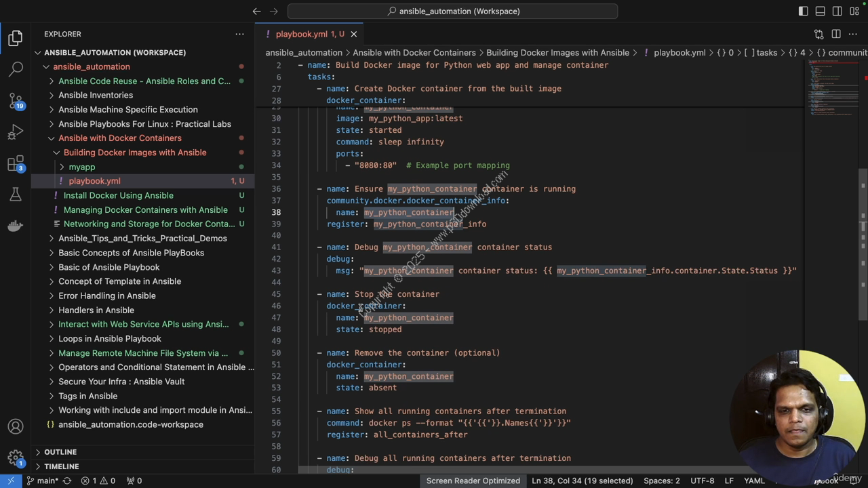The height and width of the screenshot is (488, 868).
Task: Open Source Control view with 19 changes
Action: (x=16, y=100)
